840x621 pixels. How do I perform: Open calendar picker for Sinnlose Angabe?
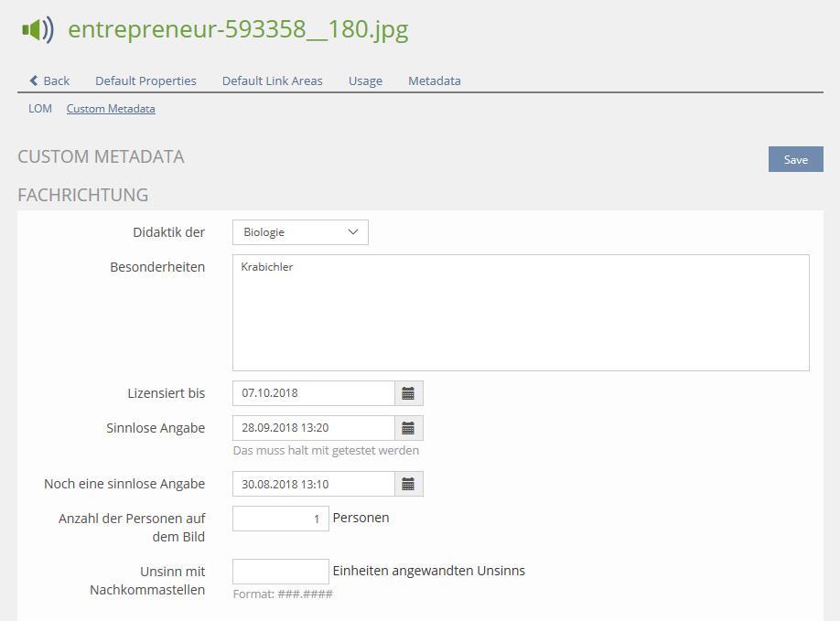pos(408,428)
